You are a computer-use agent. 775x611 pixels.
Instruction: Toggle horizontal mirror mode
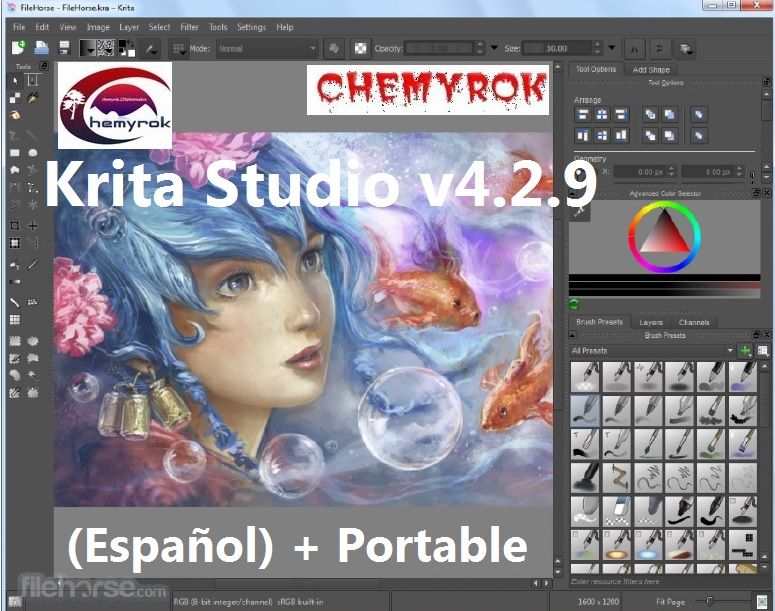635,48
